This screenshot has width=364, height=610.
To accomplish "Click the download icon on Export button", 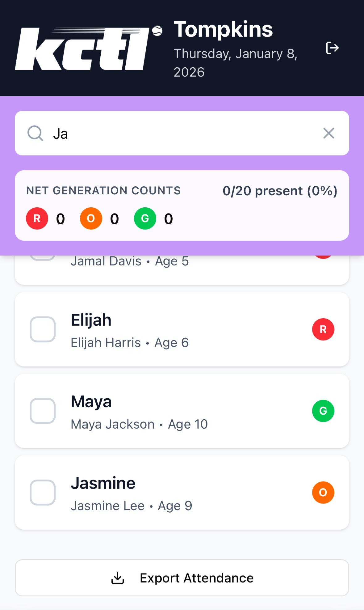I will (118, 578).
